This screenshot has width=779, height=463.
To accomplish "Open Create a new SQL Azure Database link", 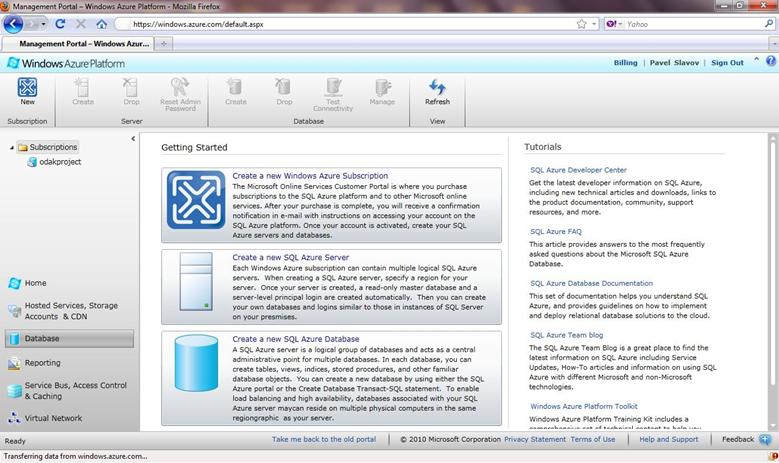I will click(x=296, y=339).
